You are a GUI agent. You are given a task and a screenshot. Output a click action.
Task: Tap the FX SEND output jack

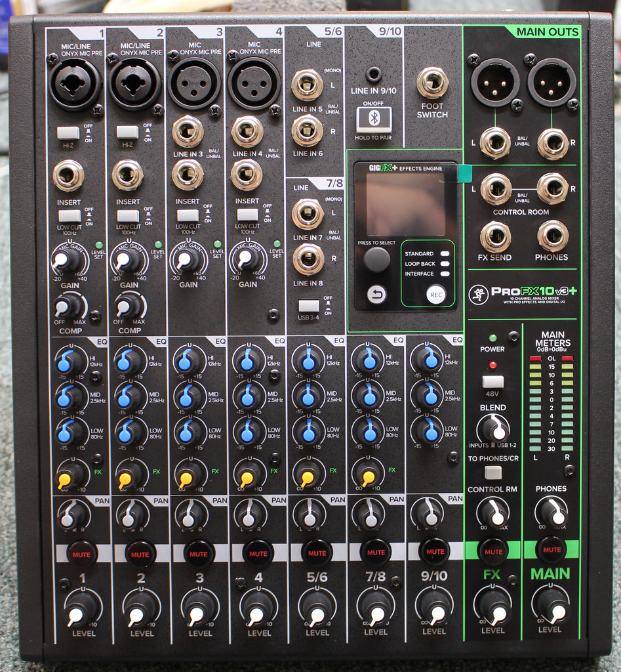(x=496, y=236)
